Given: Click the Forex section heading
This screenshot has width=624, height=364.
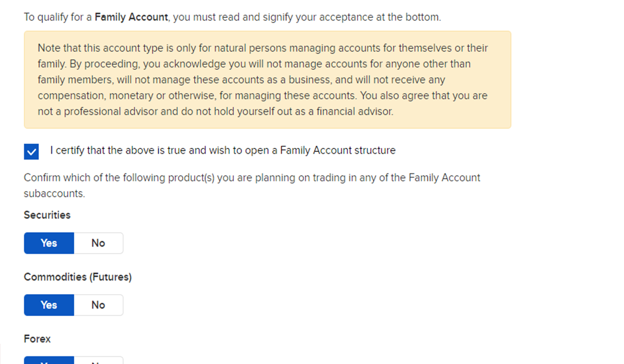Looking at the screenshot, I should click(37, 339).
